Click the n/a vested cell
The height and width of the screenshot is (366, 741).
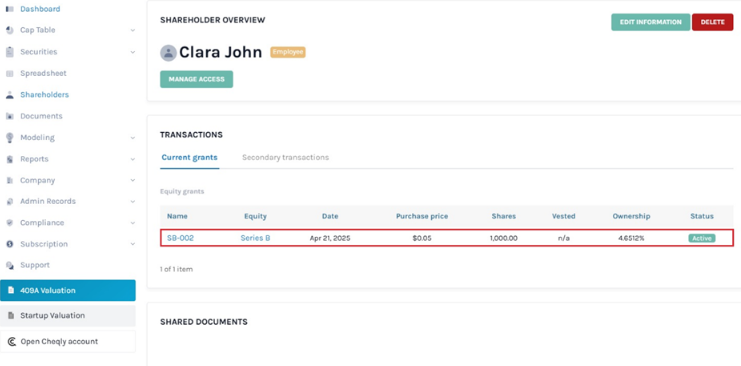564,238
